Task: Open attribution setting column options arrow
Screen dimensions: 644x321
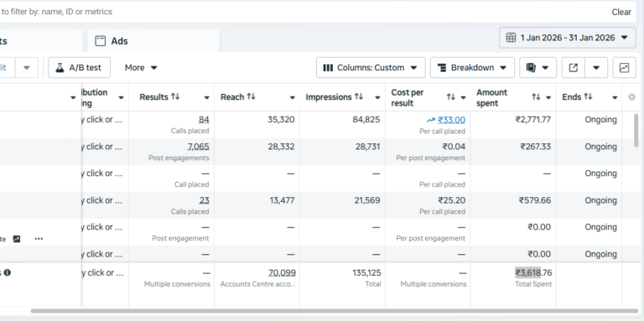Action: (x=121, y=98)
